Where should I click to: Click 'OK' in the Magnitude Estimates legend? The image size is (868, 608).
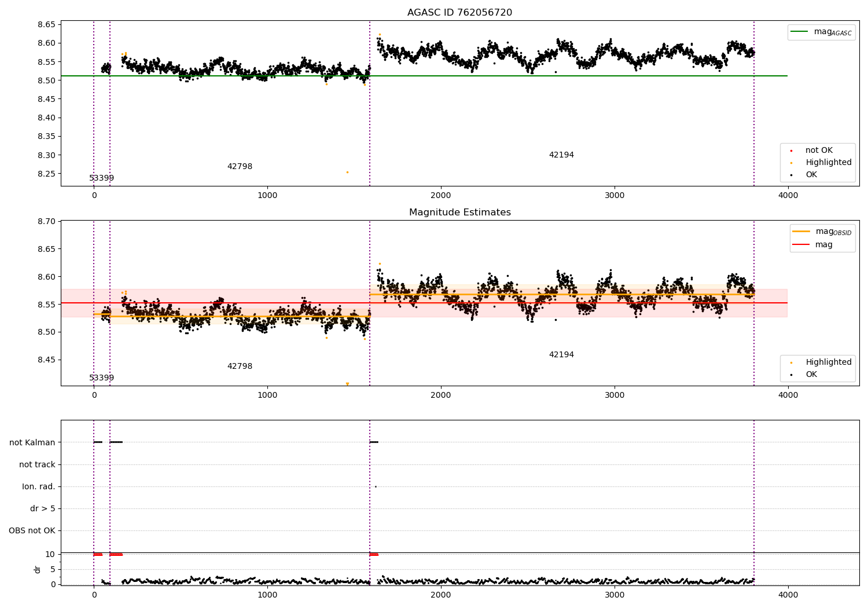(811, 374)
